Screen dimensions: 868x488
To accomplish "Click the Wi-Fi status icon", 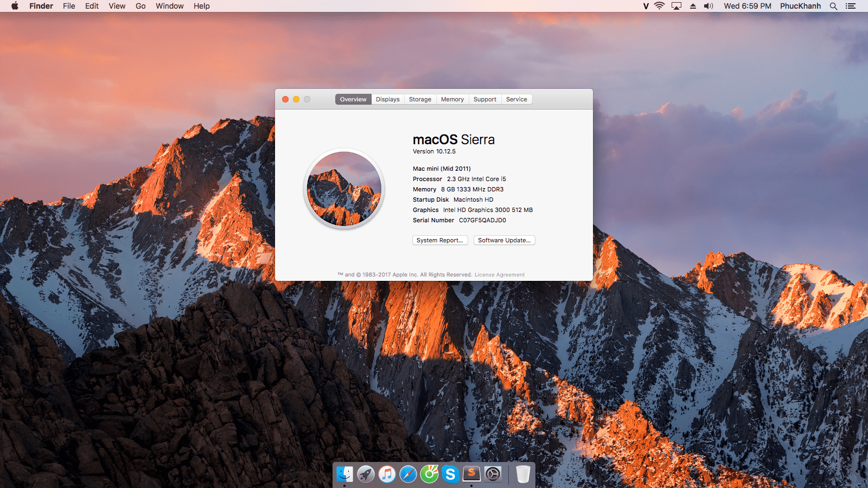I will pyautogui.click(x=659, y=6).
